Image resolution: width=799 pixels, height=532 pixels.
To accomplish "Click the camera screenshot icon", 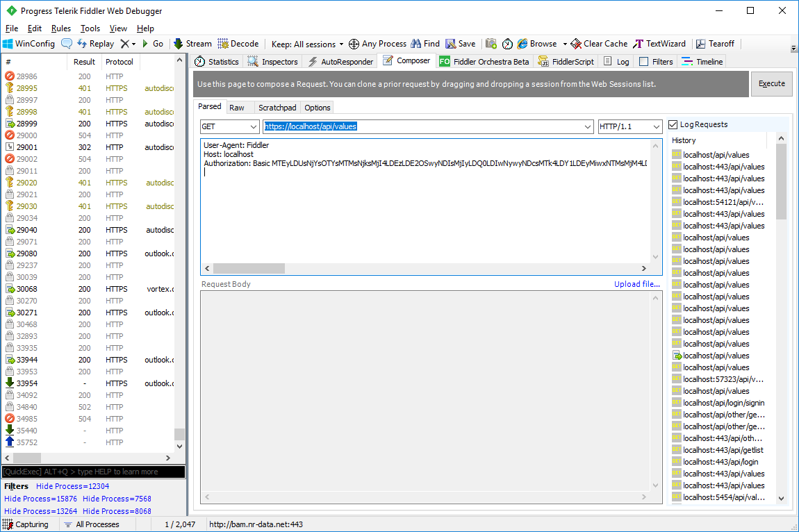I will (491, 44).
